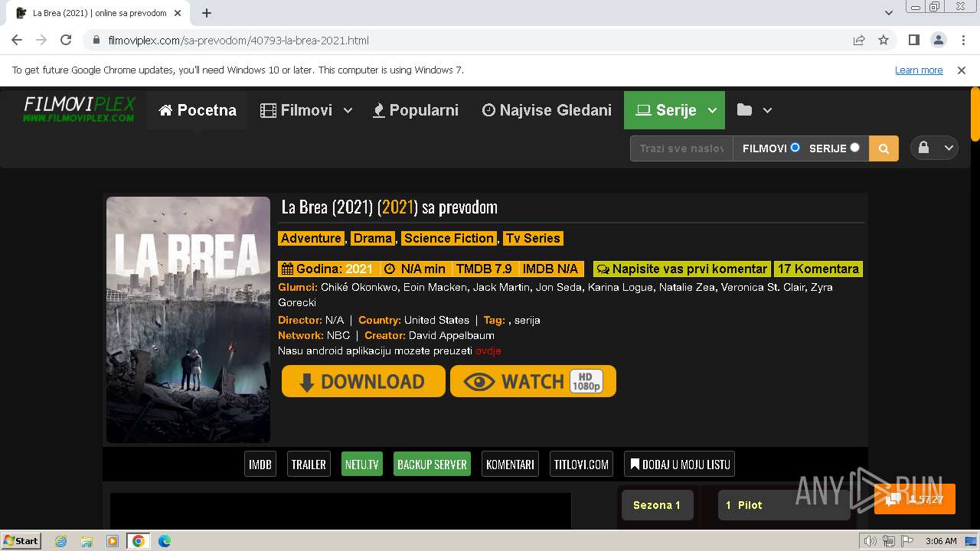Open the Windows Start menu

click(21, 540)
